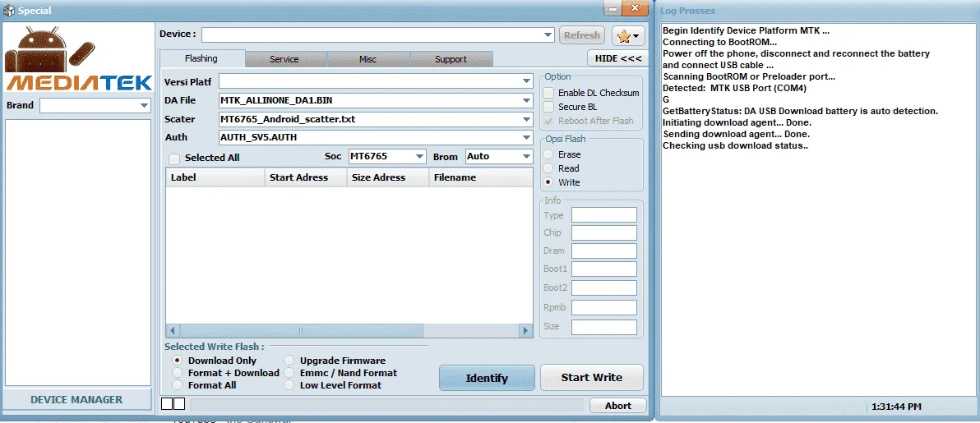Viewport: 980px width, 423px height.
Task: Click the Start Adress column header
Action: tap(306, 177)
